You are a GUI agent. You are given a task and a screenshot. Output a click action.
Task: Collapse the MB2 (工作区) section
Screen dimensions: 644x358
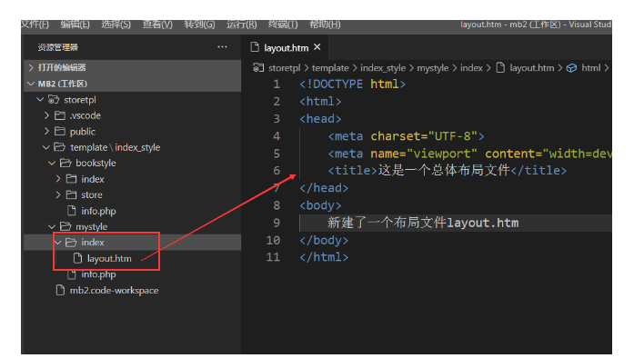pyautogui.click(x=132, y=84)
